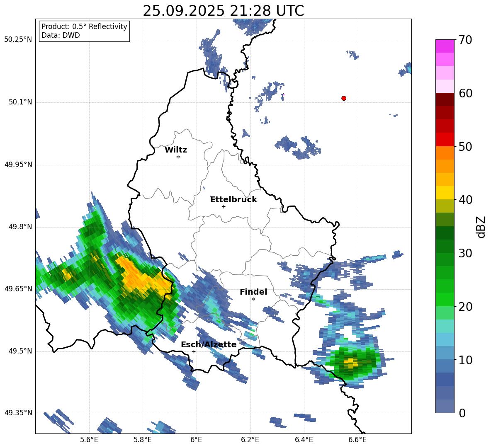Click the 40 dBZ colorbar label

coord(465,200)
